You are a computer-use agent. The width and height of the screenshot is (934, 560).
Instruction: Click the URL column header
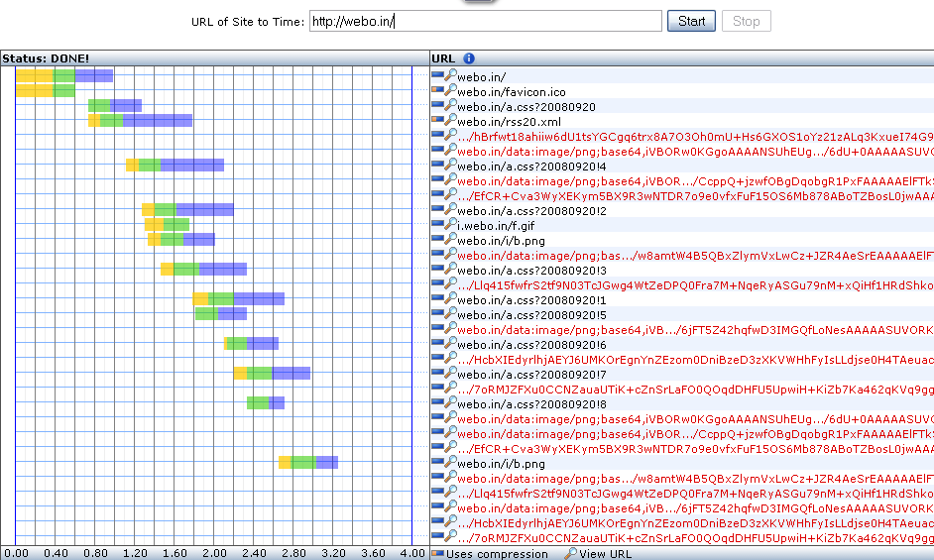pyautogui.click(x=444, y=58)
